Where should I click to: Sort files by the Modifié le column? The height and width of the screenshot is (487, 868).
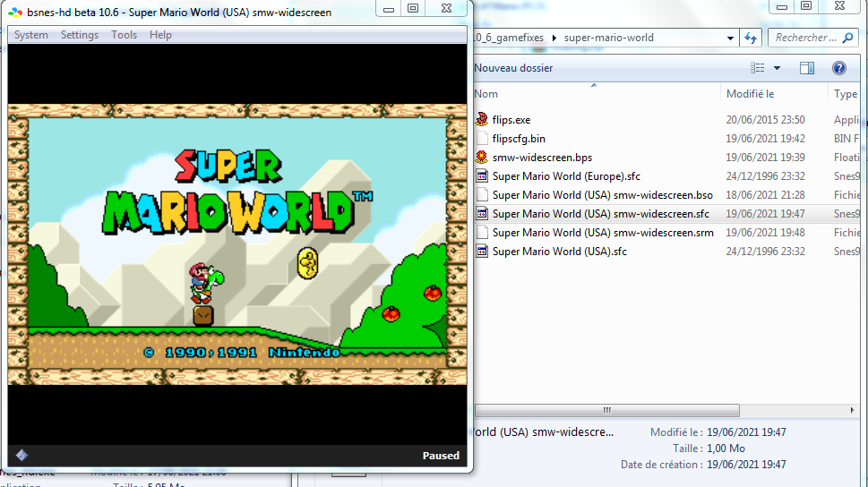coord(750,93)
